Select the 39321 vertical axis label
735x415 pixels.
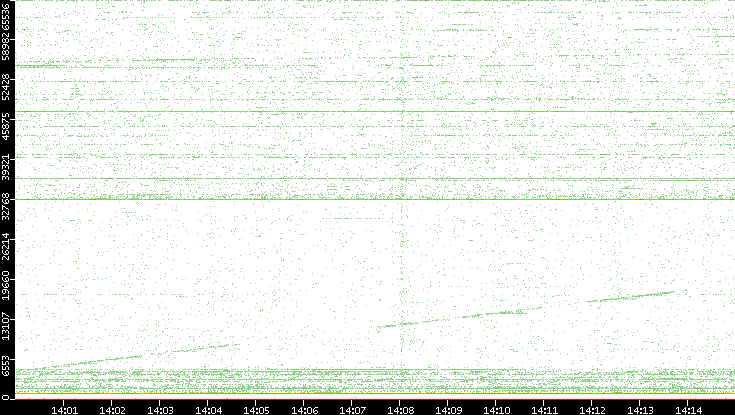pyautogui.click(x=7, y=167)
